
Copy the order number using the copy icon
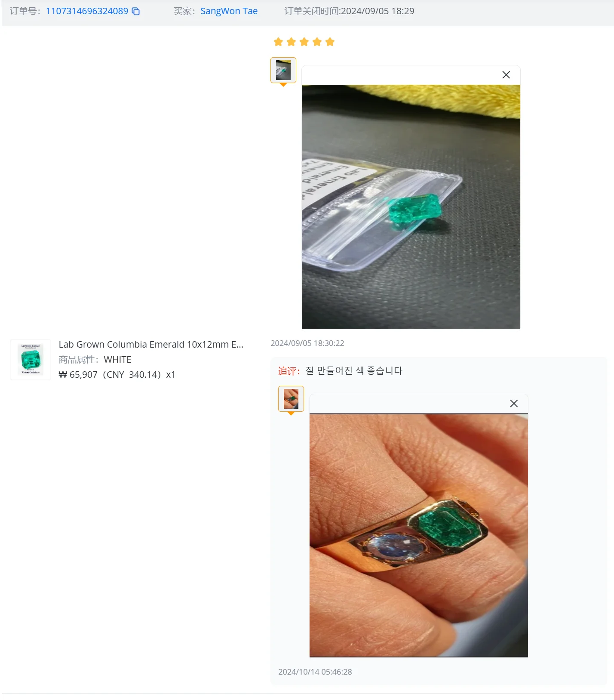tap(136, 11)
